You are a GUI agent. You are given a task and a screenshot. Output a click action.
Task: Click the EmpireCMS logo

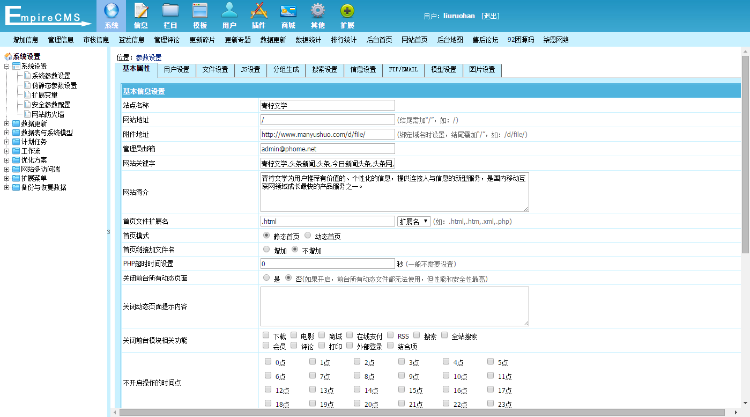click(48, 16)
